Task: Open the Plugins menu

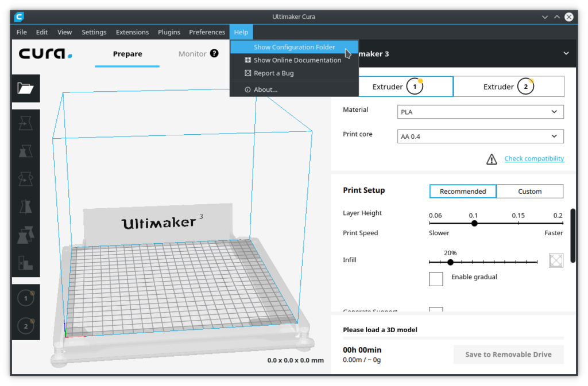Action: [x=169, y=32]
